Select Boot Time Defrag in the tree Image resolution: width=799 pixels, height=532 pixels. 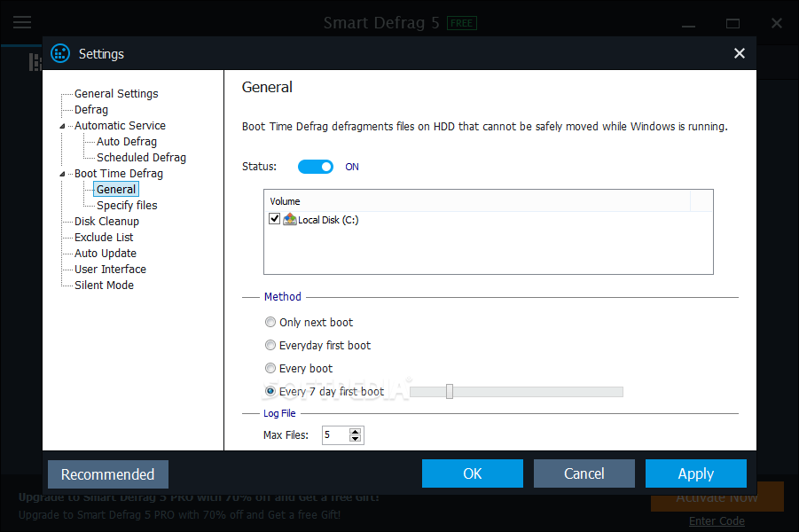(119, 173)
